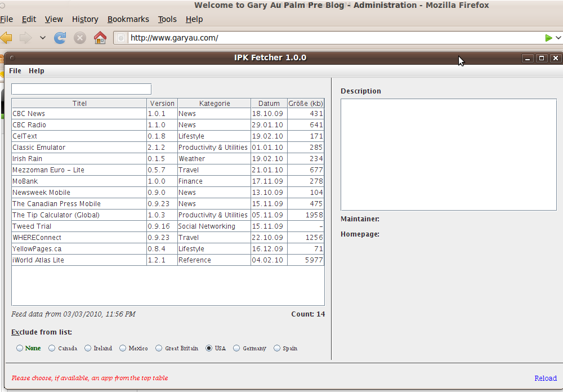563x392 pixels.
Task: Open Firefox Bookmarks menu
Action: point(128,19)
